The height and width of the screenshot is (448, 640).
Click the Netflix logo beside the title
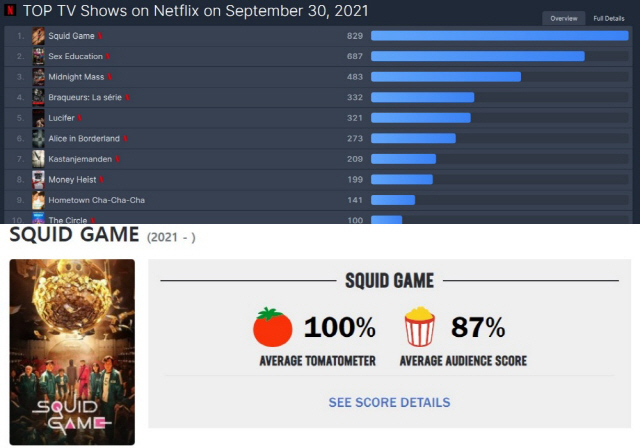click(10, 10)
